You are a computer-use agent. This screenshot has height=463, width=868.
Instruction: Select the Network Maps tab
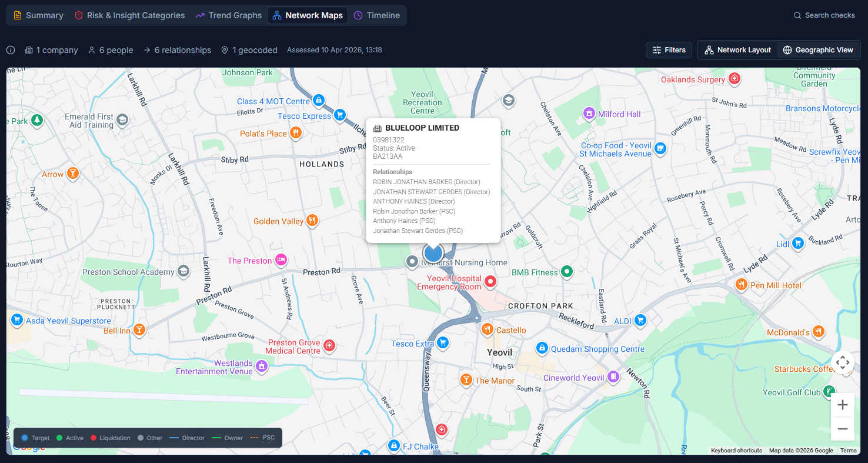tap(308, 15)
